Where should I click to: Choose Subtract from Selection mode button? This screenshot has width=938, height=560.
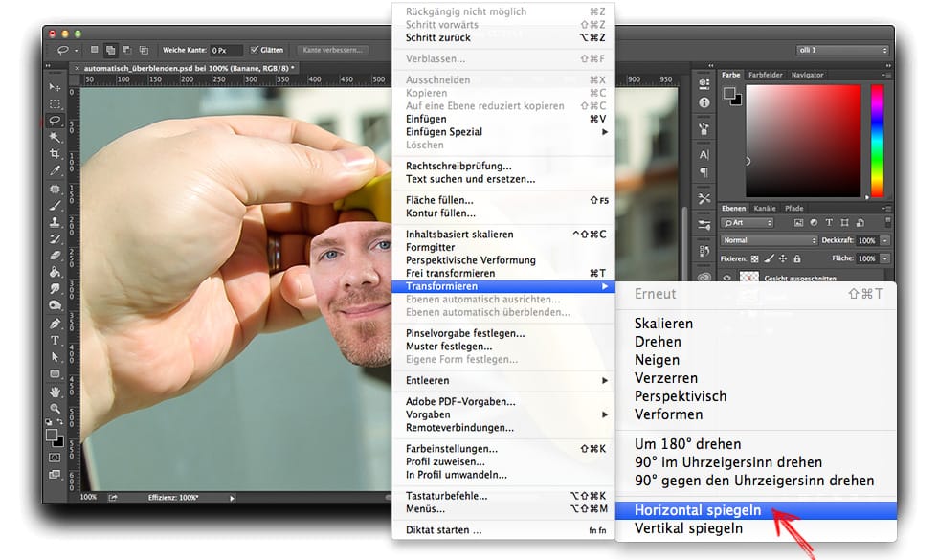click(x=126, y=50)
